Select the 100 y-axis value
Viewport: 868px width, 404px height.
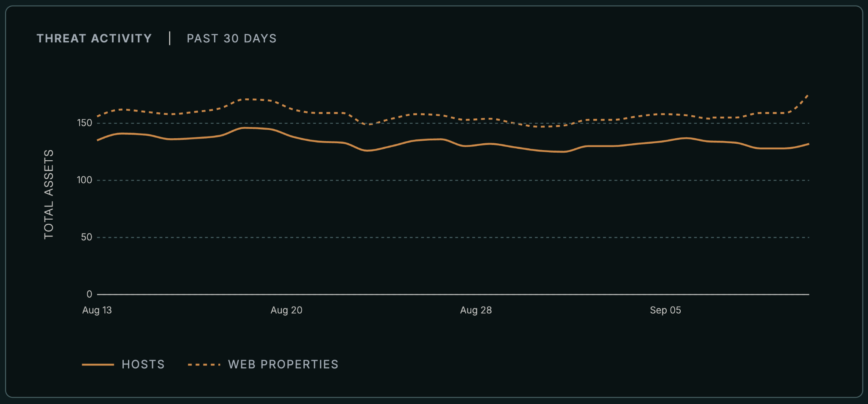84,180
